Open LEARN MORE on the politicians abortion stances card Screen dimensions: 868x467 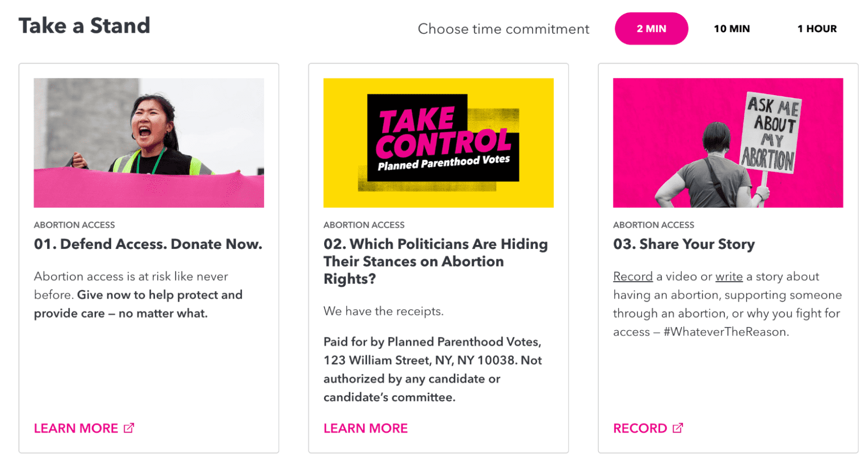[x=365, y=428]
